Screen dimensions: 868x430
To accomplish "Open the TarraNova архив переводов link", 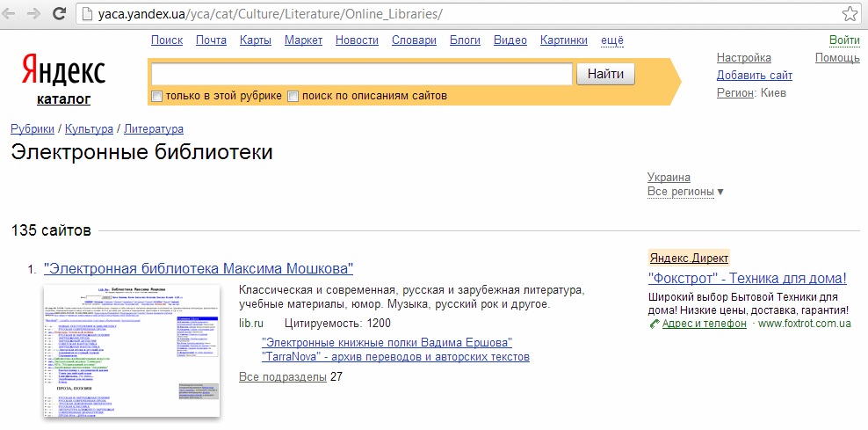I will click(396, 356).
